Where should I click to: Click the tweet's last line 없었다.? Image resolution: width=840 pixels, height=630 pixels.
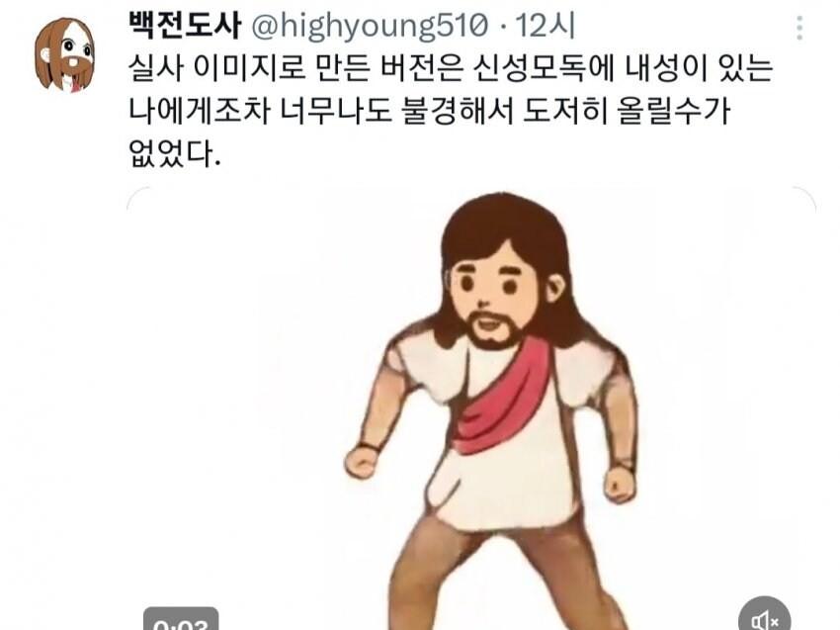tap(175, 154)
